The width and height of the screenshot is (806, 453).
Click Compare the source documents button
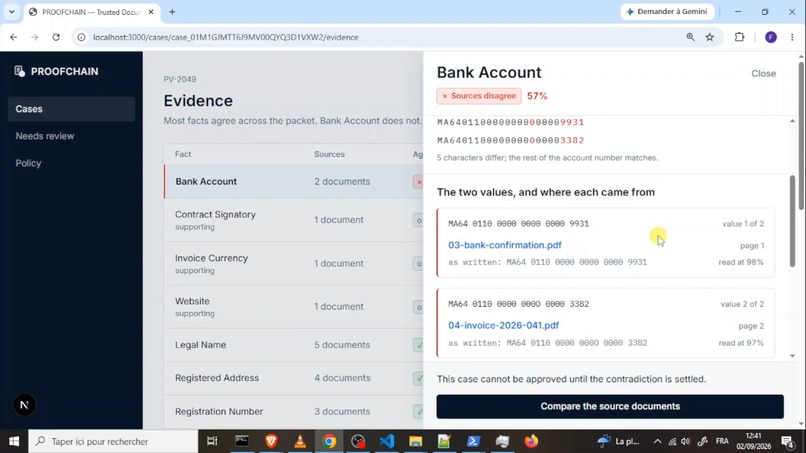pyautogui.click(x=610, y=406)
